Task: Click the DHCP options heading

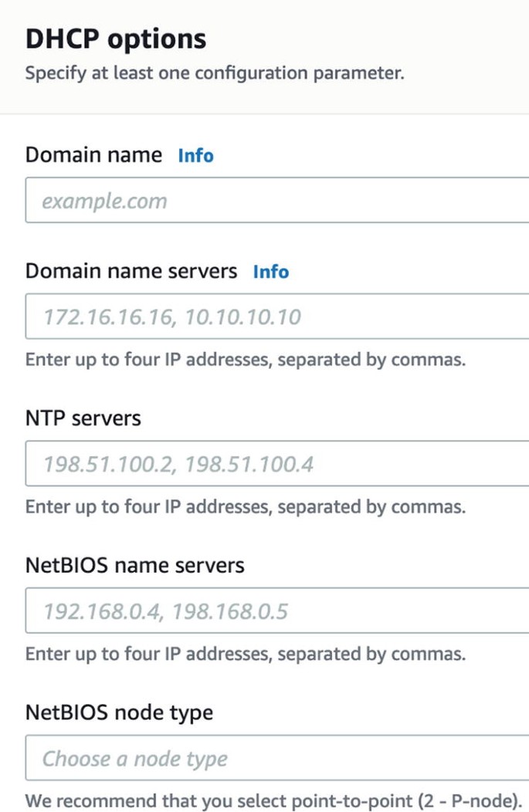Action: pyautogui.click(x=116, y=39)
